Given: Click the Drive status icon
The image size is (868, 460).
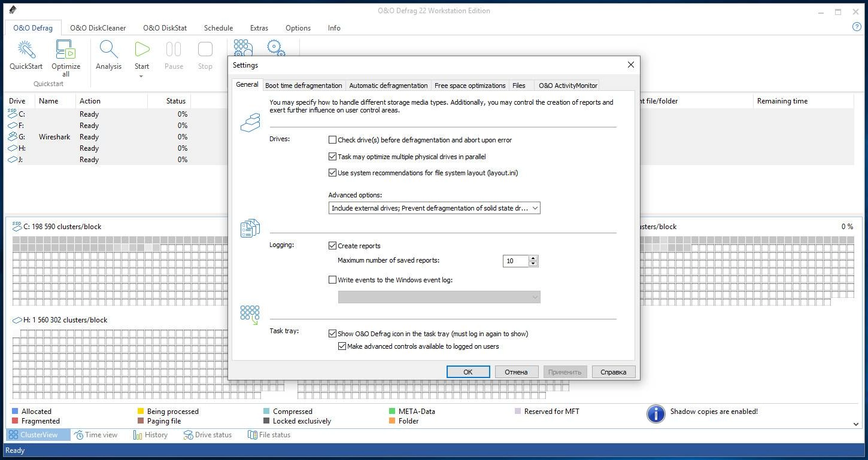Looking at the screenshot, I should [x=188, y=435].
